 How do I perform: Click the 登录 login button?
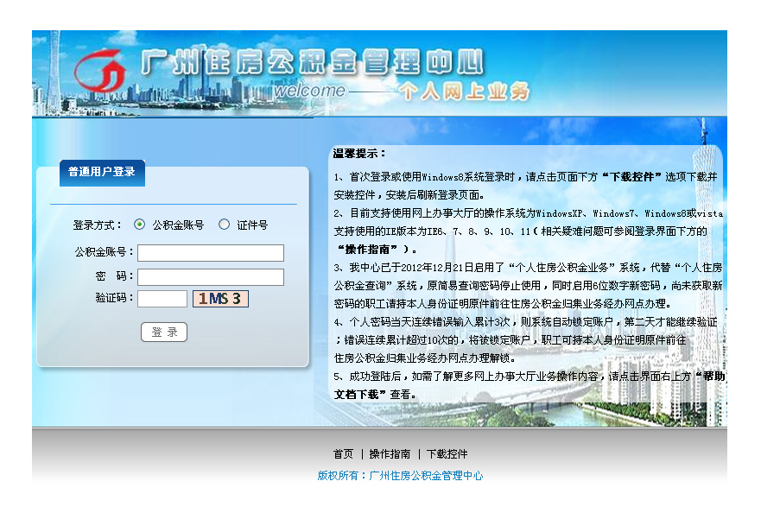pos(164,332)
